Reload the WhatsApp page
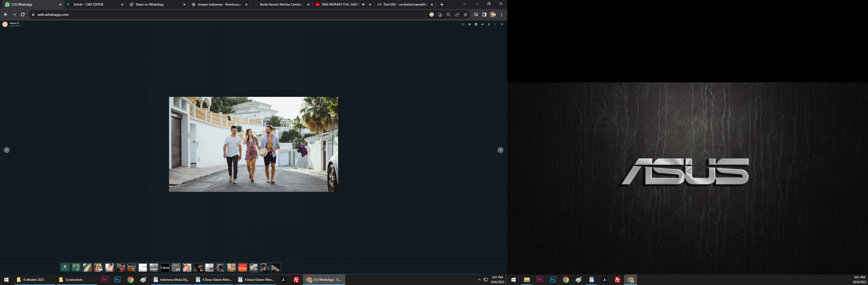 (x=23, y=15)
